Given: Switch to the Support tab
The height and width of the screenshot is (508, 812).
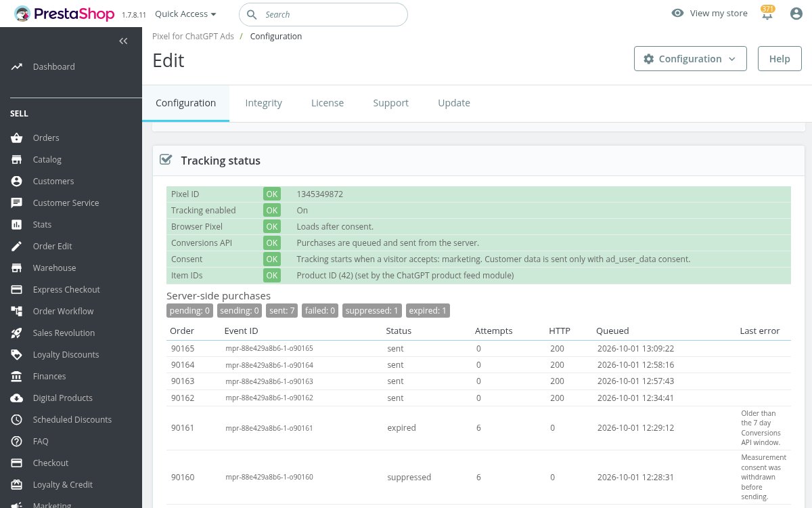Looking at the screenshot, I should (x=390, y=103).
